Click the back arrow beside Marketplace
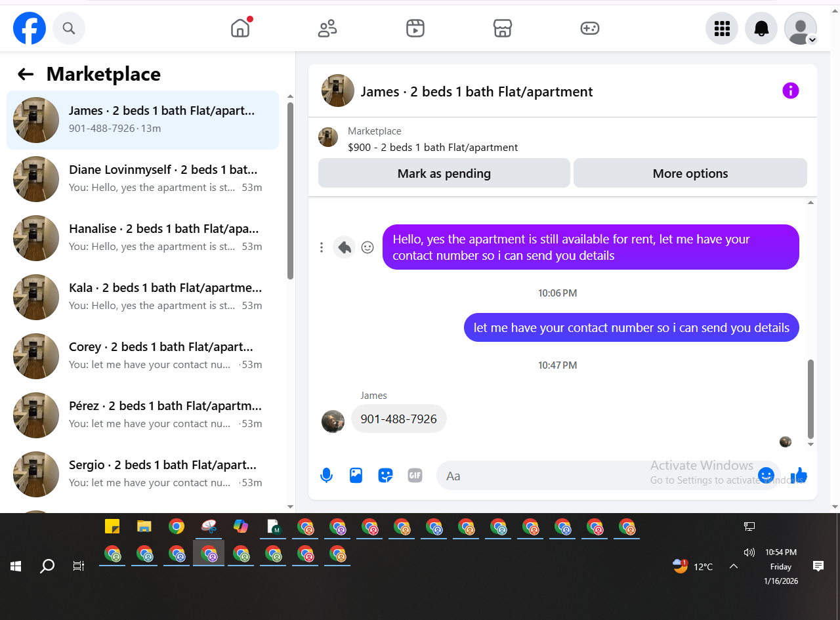Image resolution: width=840 pixels, height=620 pixels. click(x=26, y=74)
